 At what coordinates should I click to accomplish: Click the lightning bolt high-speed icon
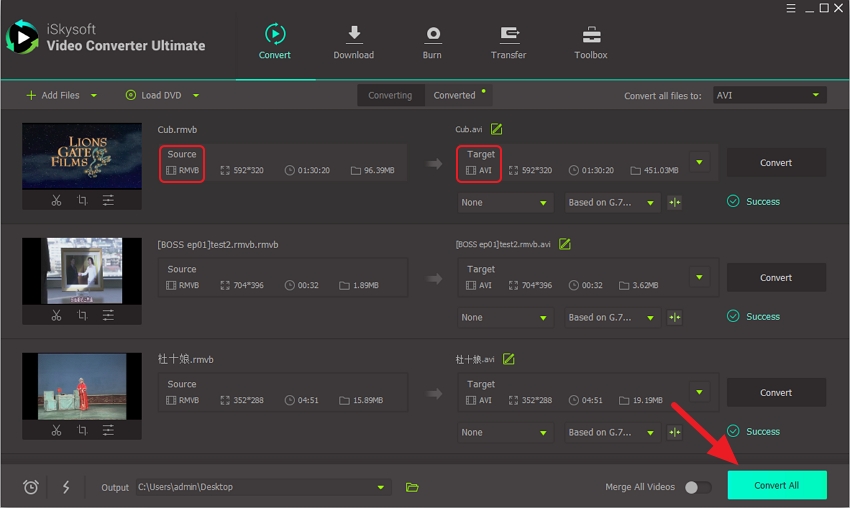[66, 487]
